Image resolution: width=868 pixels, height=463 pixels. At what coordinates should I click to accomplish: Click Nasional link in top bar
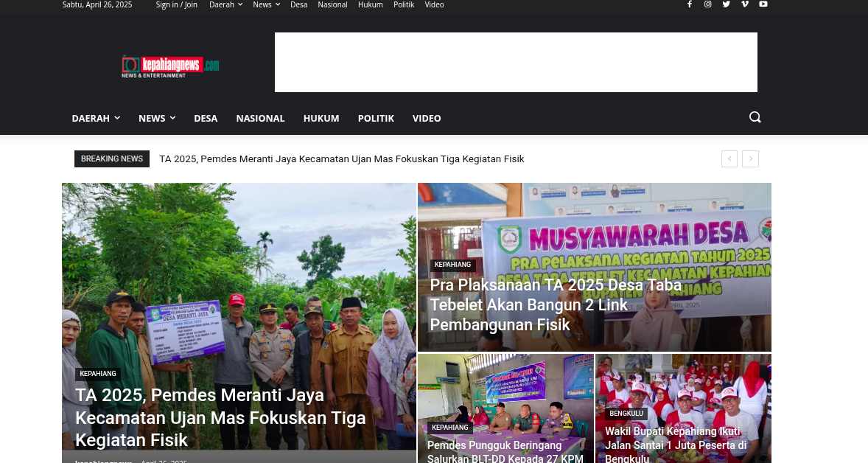click(x=333, y=4)
